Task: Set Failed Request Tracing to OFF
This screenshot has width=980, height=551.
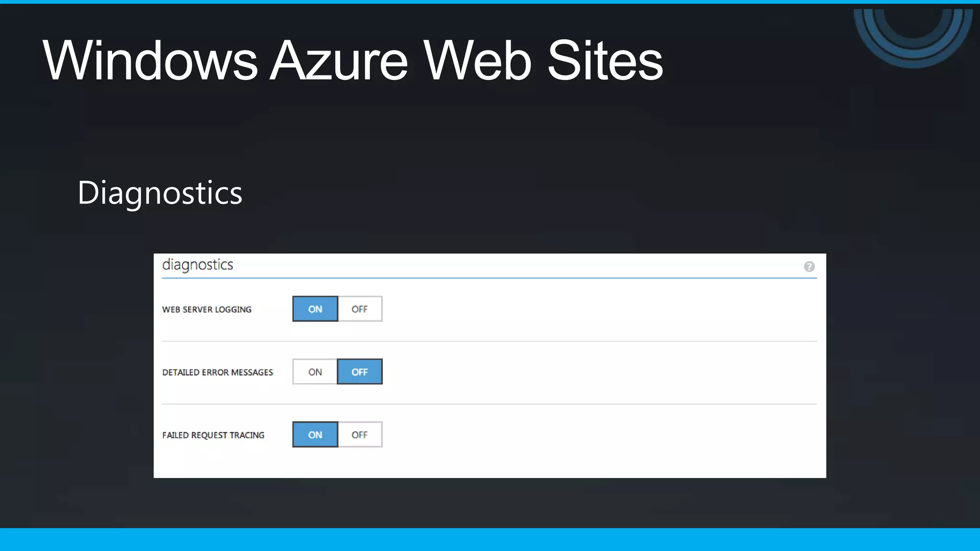Action: tap(360, 434)
